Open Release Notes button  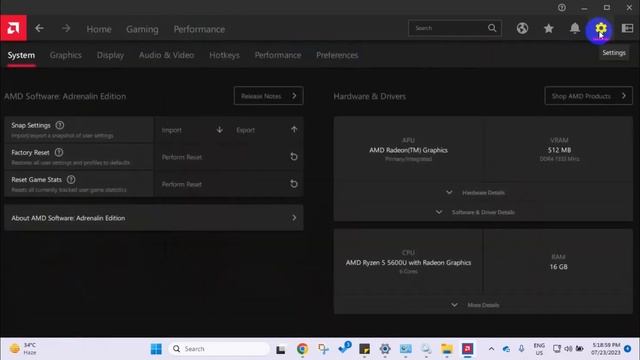pos(269,96)
